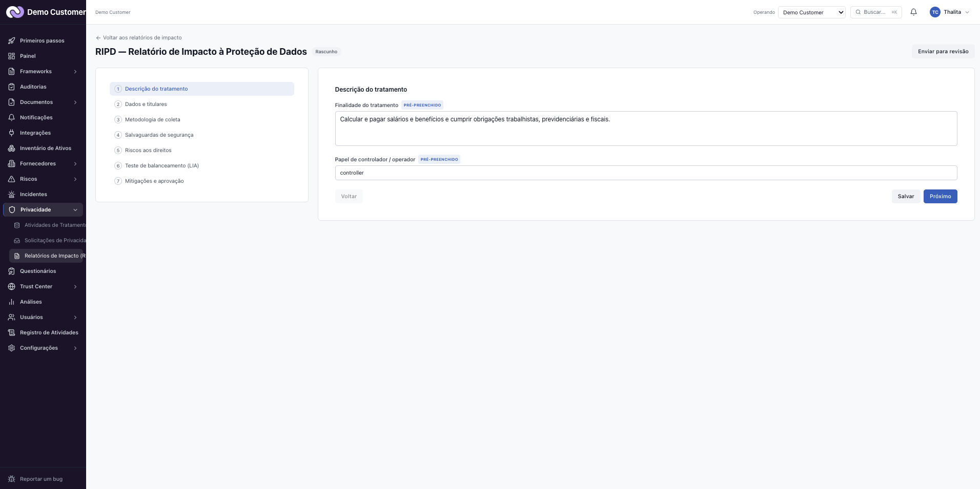
Task: Click the Finalidade do tratamento text area
Action: click(646, 129)
